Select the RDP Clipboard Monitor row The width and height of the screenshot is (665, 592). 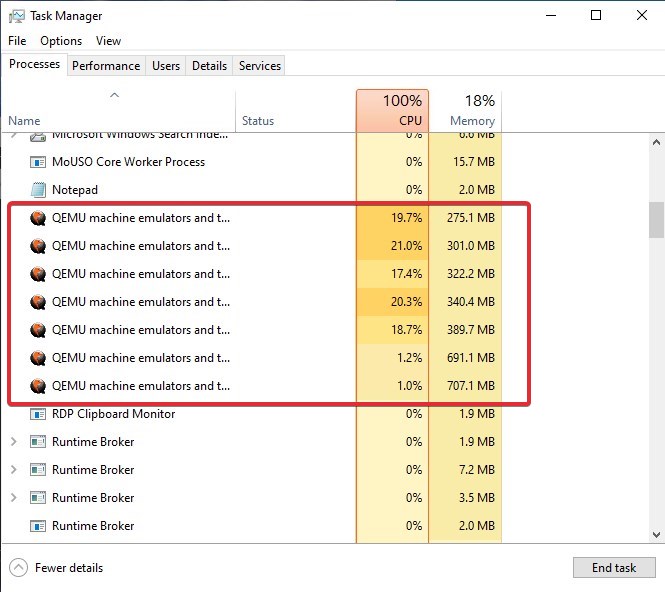coord(252,414)
